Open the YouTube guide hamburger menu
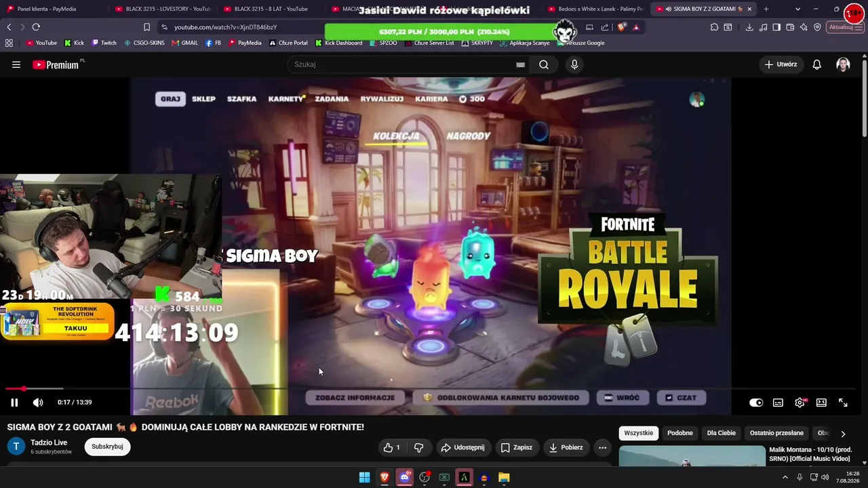 (16, 64)
